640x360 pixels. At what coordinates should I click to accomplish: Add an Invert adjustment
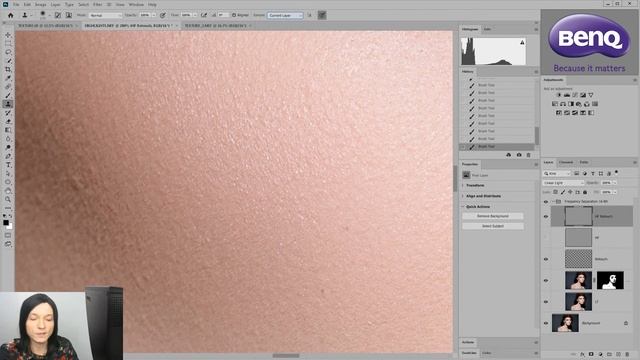tap(559, 113)
